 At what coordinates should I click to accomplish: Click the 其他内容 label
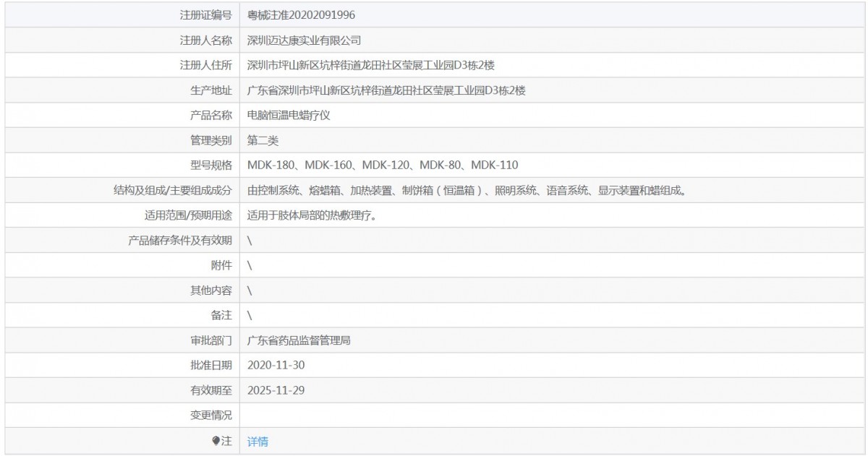pyautogui.click(x=210, y=291)
